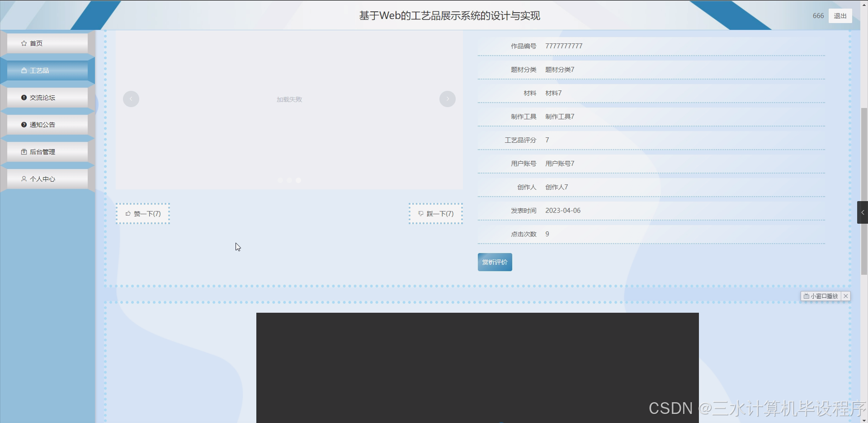Click the 踩一下(7) dislike button

tap(436, 214)
